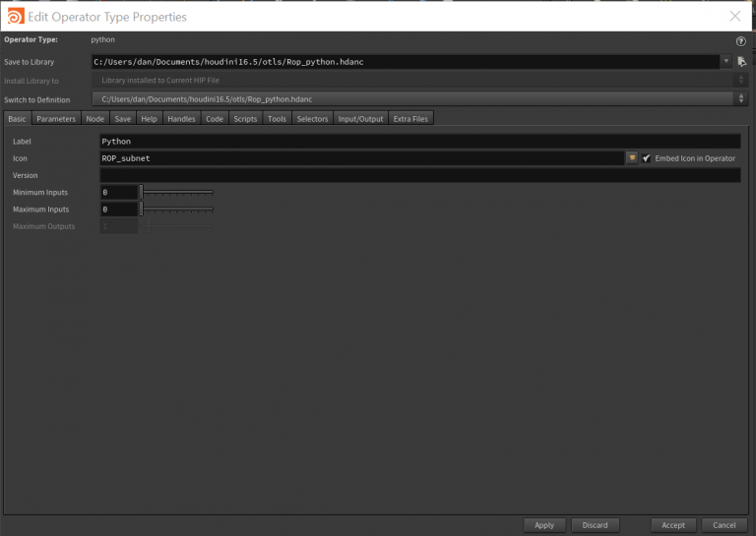
Task: Open the Node tab
Action: click(94, 119)
